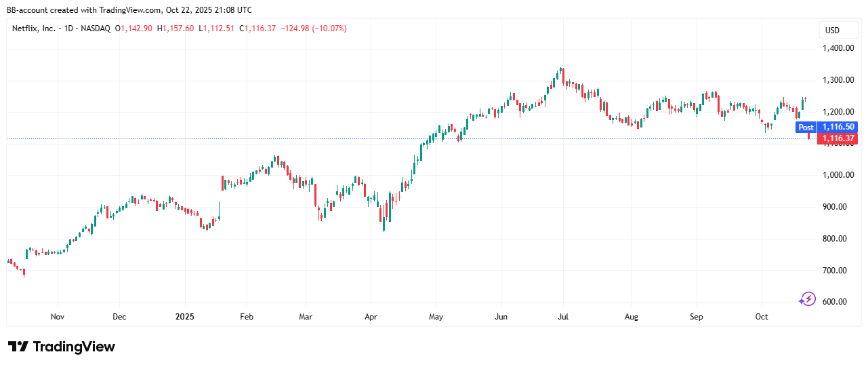Screen dimensions: 868x367
Task: Click the blue 1,116.50 post-market price tag
Action: [x=838, y=127]
